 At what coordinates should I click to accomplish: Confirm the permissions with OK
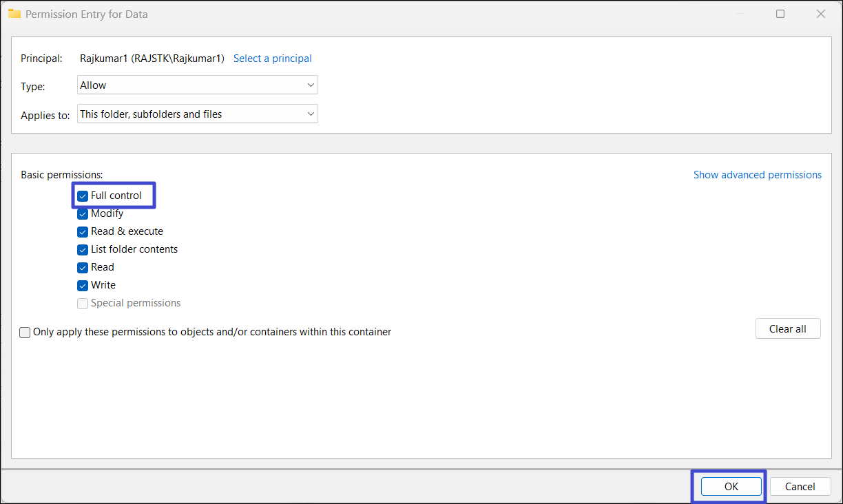[x=731, y=487]
